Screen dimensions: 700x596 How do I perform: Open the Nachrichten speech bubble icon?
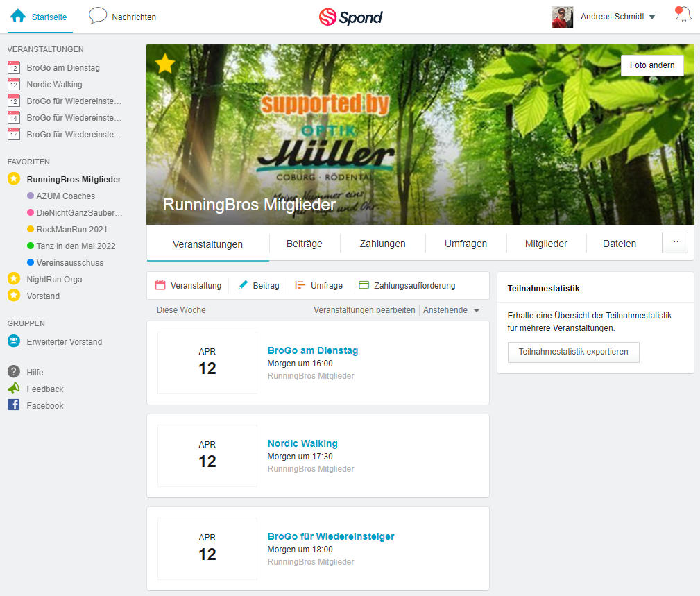click(98, 16)
